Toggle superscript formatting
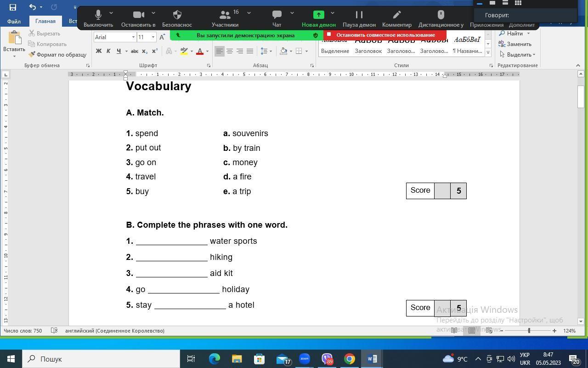This screenshot has height=368, width=588. [x=155, y=51]
